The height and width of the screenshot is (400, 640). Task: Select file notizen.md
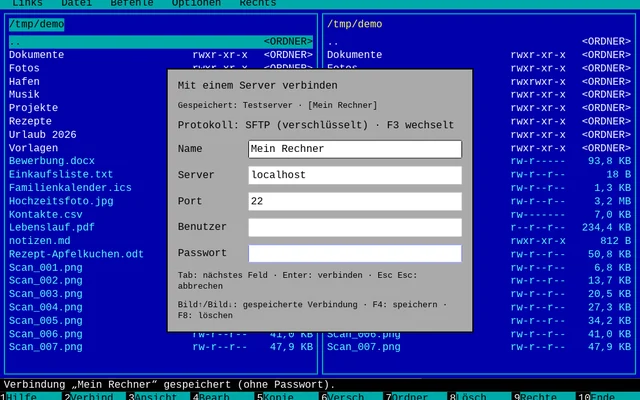[x=40, y=241]
